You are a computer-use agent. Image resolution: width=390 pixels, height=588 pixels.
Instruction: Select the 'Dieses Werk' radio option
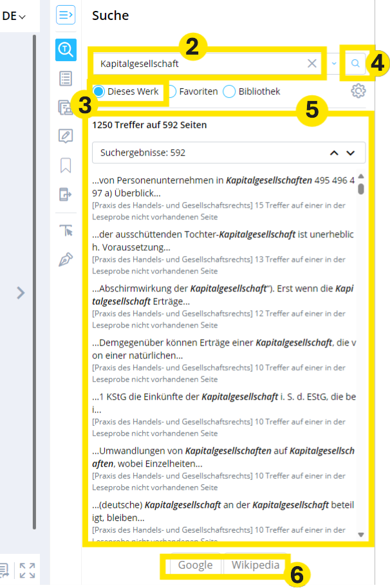pos(98,91)
